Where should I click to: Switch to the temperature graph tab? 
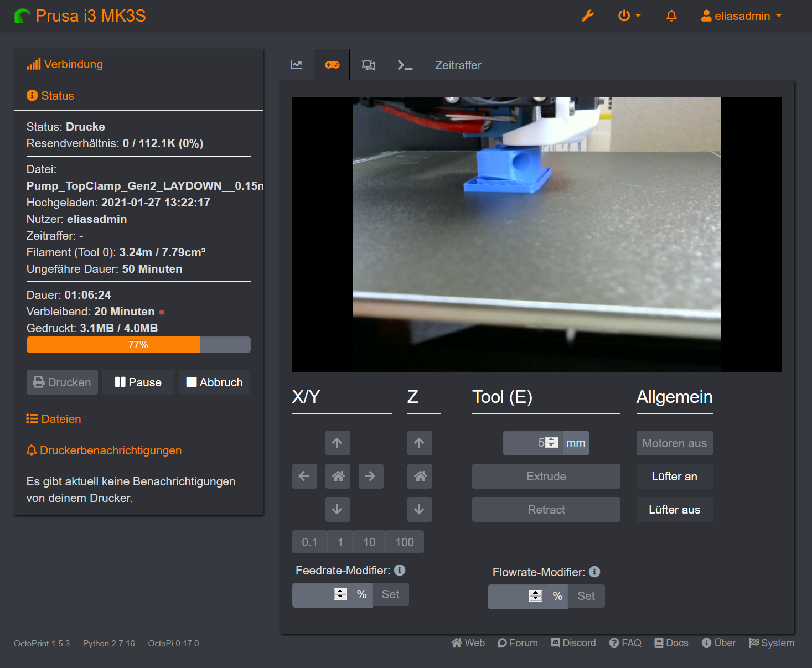point(297,65)
